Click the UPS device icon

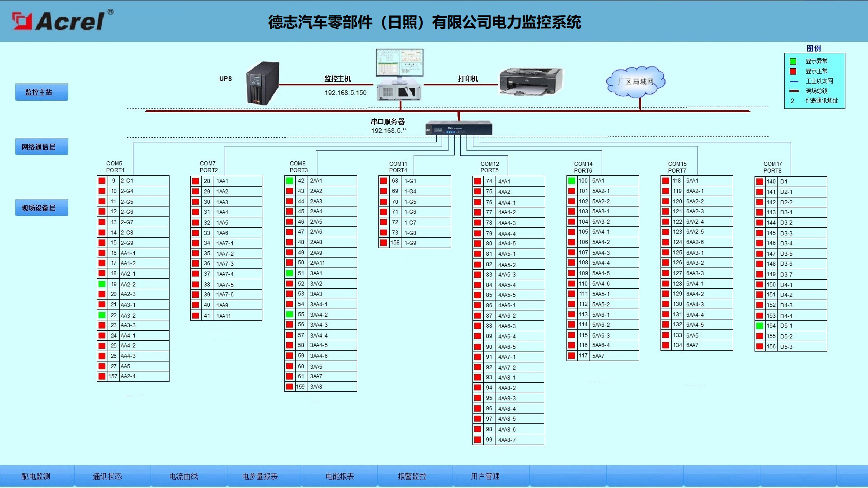coord(263,84)
